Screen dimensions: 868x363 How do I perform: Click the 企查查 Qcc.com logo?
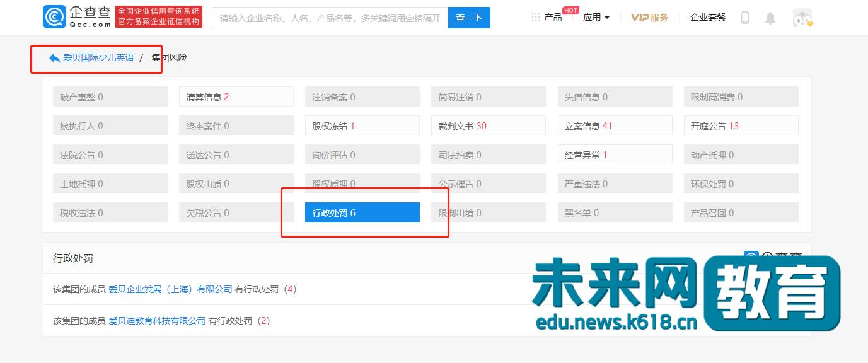tap(74, 16)
